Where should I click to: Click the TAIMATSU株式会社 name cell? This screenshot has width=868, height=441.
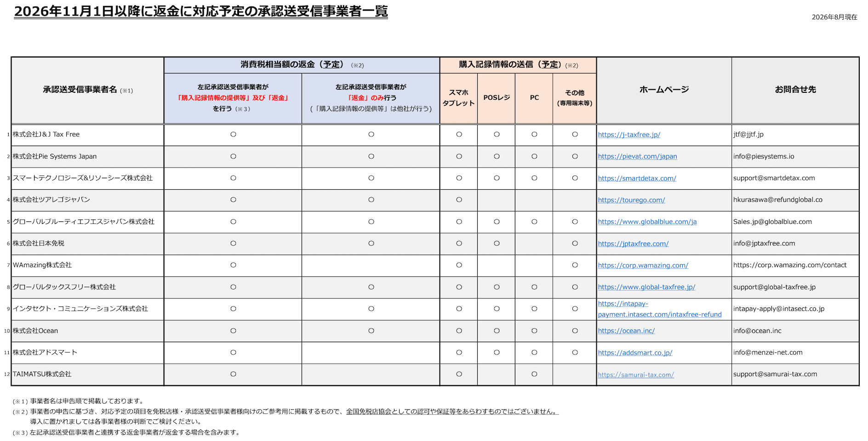88,374
